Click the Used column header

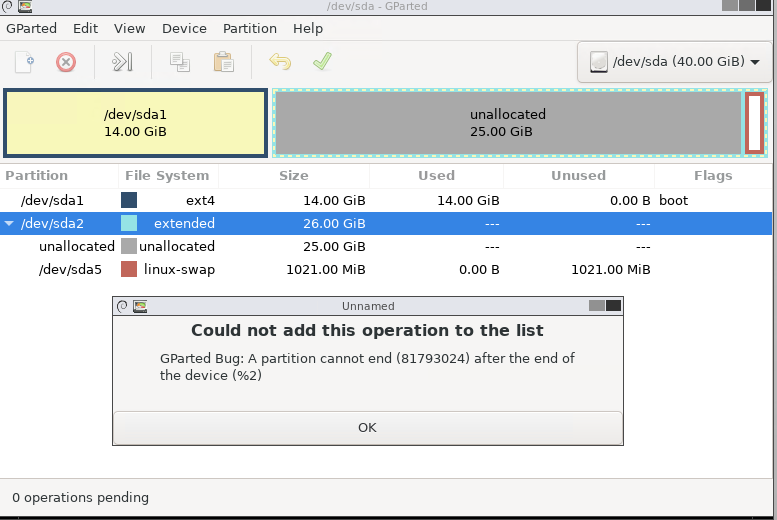436,175
